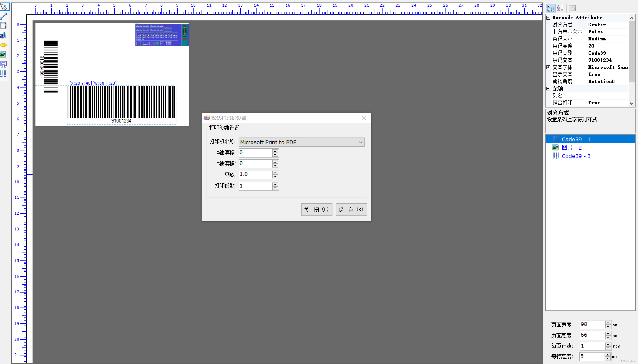
Task: Expand the 文本字体 font property
Action: point(549,67)
